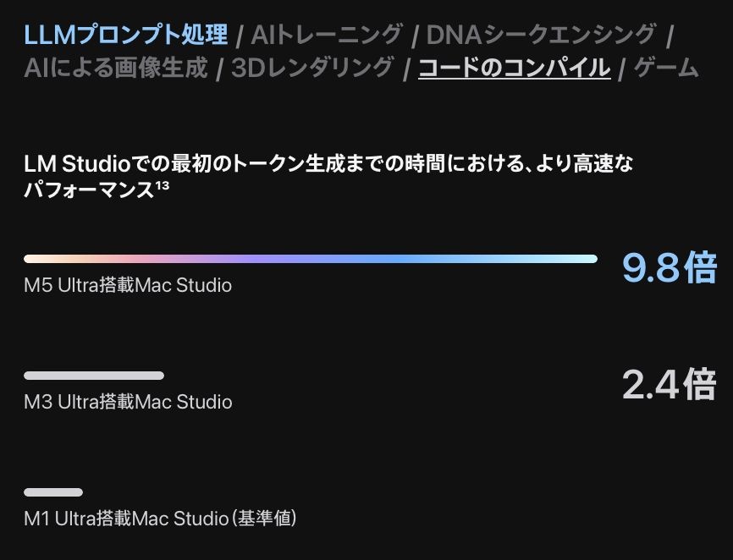Click the M1 Ultra搭載Mac Studio(基準値) label

[160, 519]
